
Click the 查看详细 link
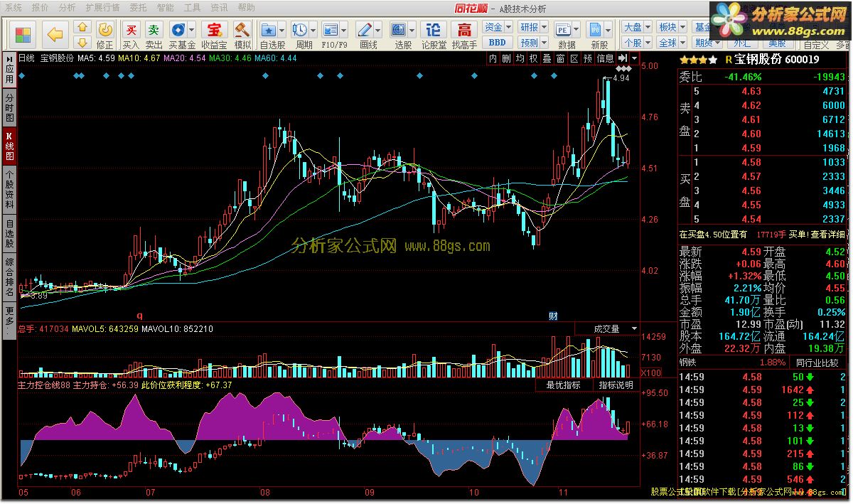(827, 234)
